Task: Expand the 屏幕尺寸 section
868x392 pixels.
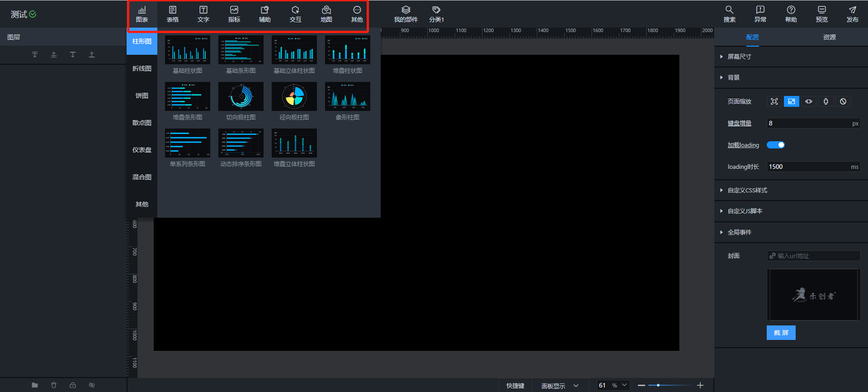Action: coord(739,57)
